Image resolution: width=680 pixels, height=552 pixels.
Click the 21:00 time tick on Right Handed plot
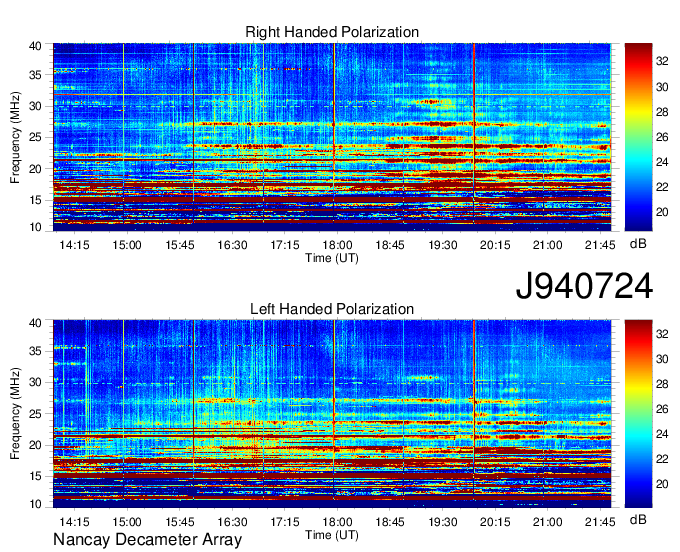tap(547, 245)
